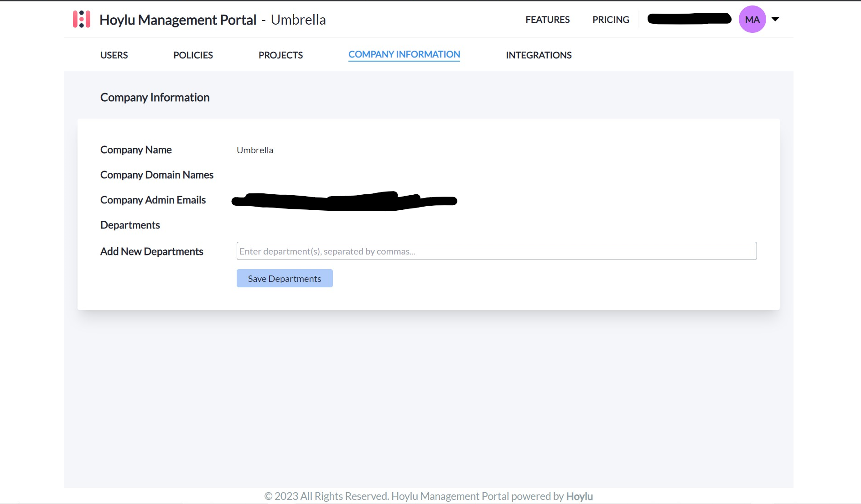Click the Save Departments button
Viewport: 861px width, 504px height.
coord(285,278)
